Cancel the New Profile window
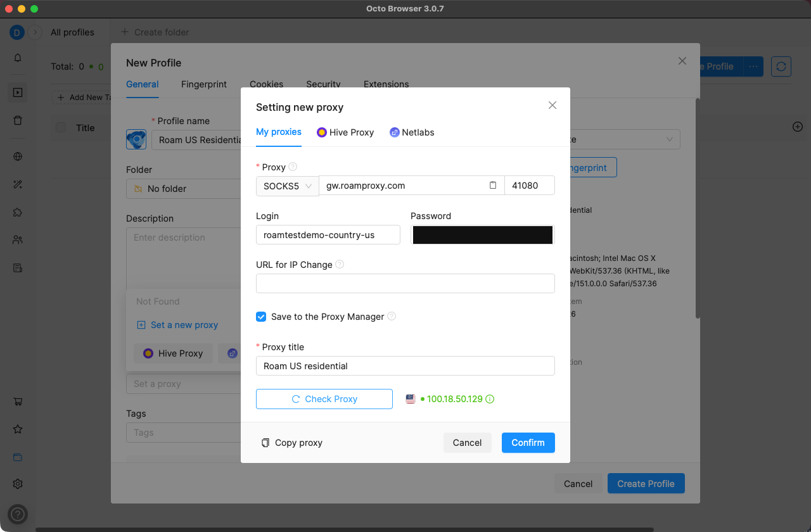 pos(578,483)
